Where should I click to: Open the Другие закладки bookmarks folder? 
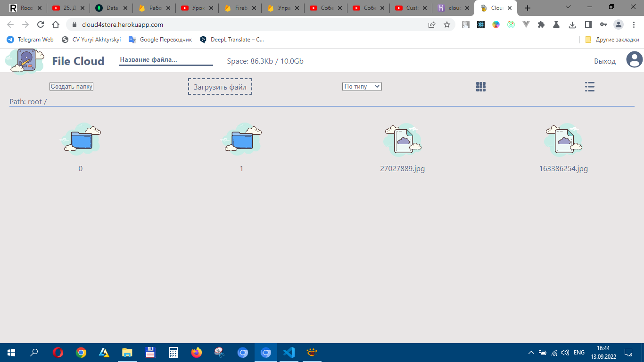coord(612,40)
